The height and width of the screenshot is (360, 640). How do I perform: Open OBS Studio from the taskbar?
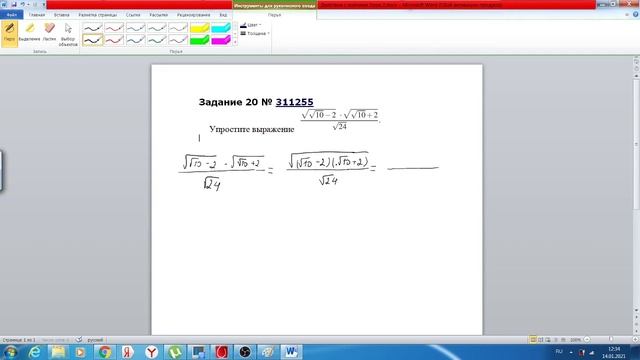(244, 352)
